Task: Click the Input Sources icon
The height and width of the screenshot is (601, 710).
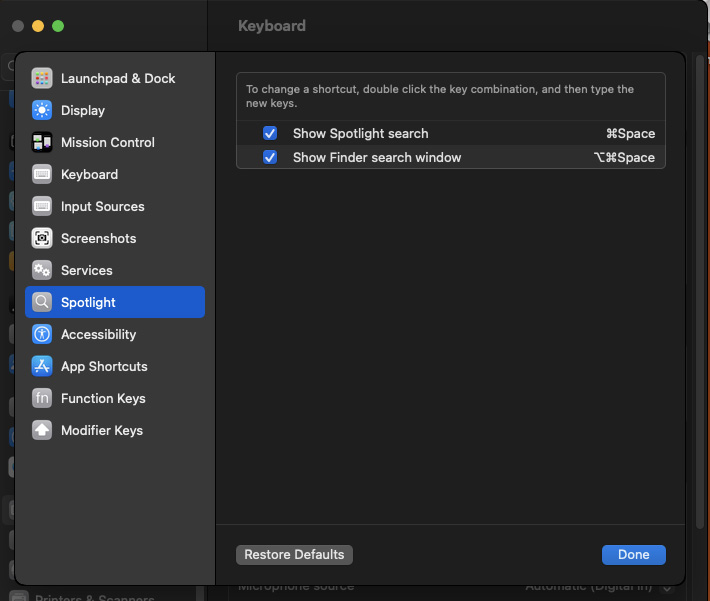Action: pyautogui.click(x=42, y=206)
